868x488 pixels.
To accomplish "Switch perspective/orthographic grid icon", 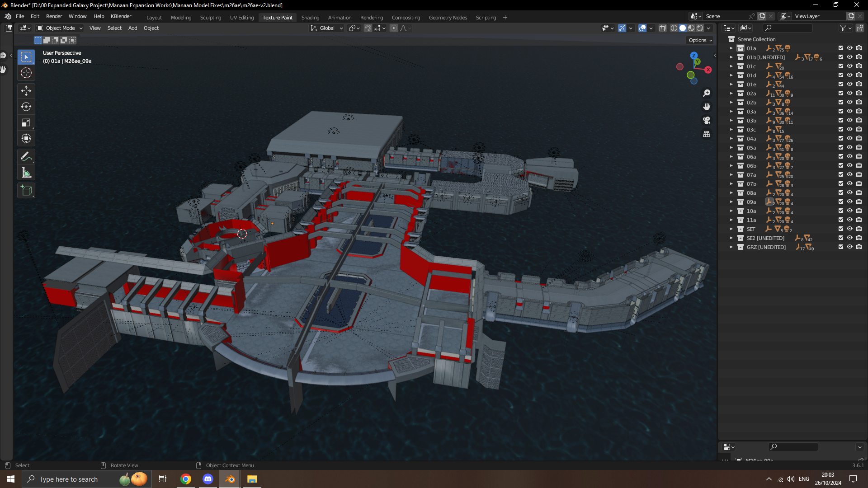I will [707, 134].
